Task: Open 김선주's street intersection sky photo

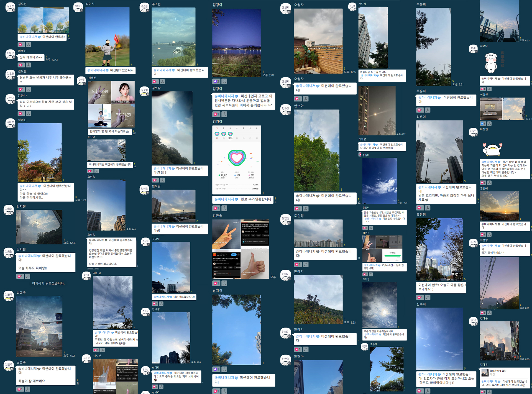Action: pos(39,326)
